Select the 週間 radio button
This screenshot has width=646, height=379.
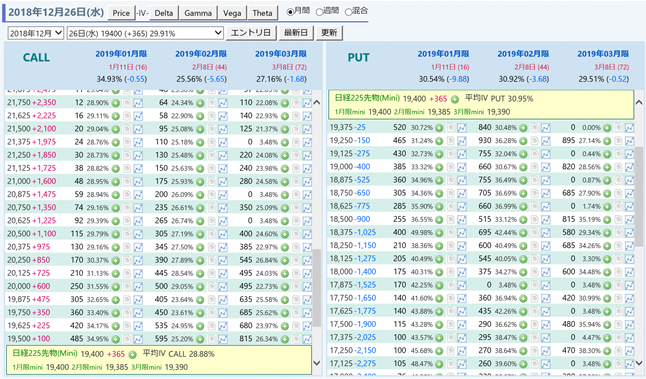tap(319, 12)
